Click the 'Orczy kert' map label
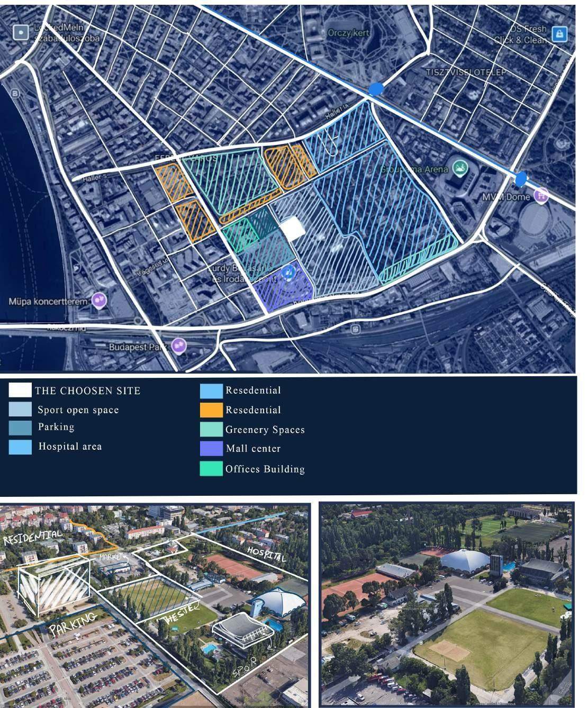Screen dimensions: 588x708 pyautogui.click(x=348, y=33)
